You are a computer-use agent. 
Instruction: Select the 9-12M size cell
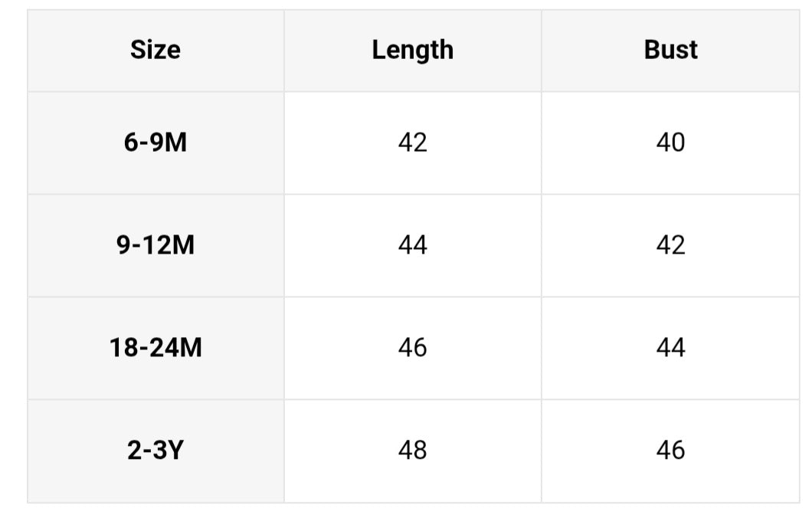[x=156, y=245]
